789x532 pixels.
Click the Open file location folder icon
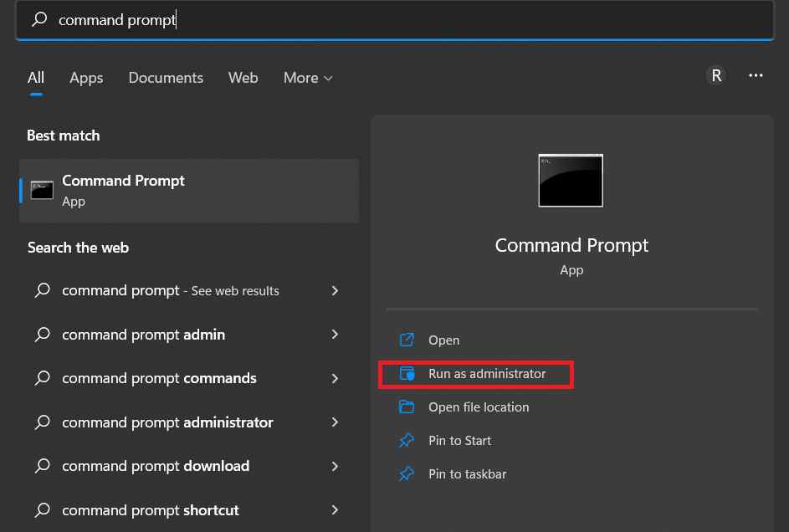pyautogui.click(x=407, y=407)
